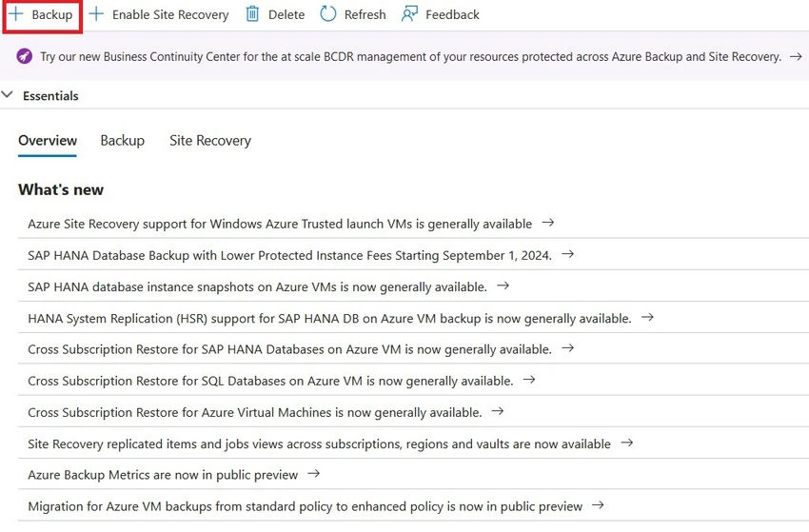The width and height of the screenshot is (809, 532).
Task: Click arrow next to SAP HANA instance snapshots item
Action: tap(503, 286)
